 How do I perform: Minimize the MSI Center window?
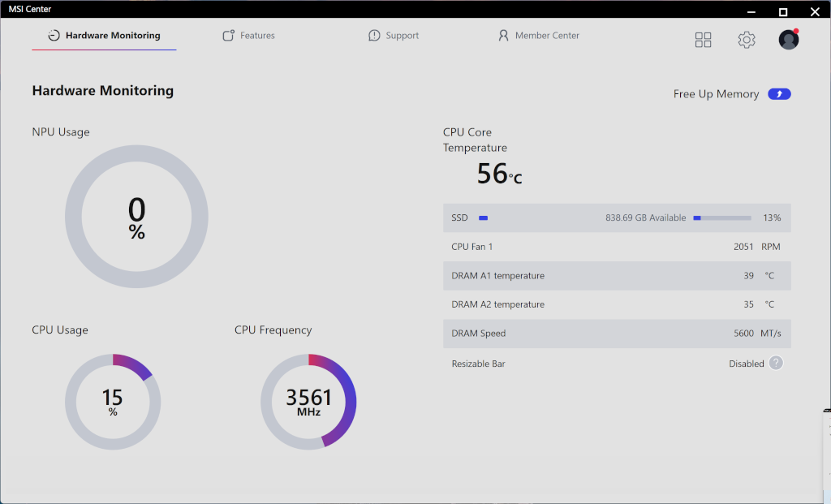[x=751, y=11]
